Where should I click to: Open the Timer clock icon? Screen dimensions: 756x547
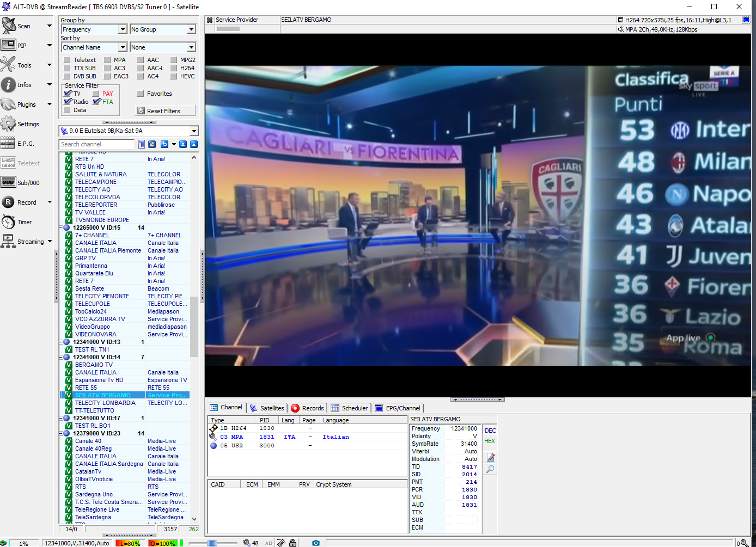[8, 222]
